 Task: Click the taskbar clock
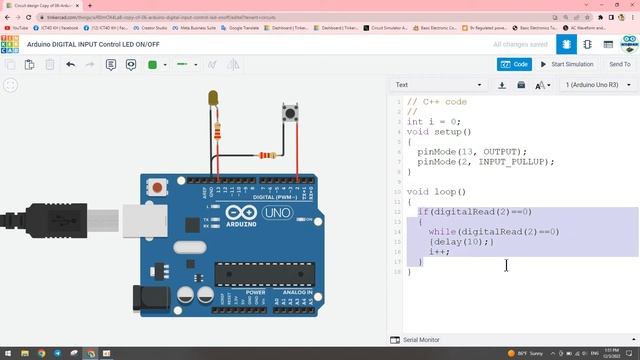[611, 353]
